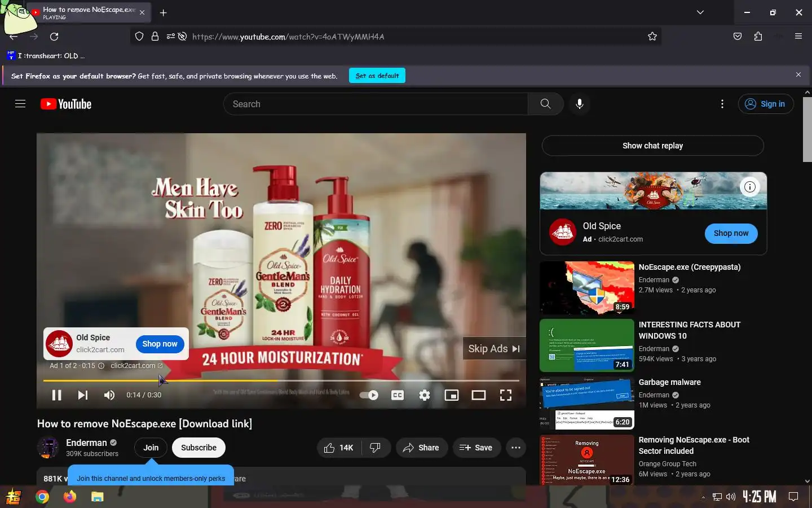Start voice search with microphone icon
Screen dimensions: 812x508
click(579, 104)
